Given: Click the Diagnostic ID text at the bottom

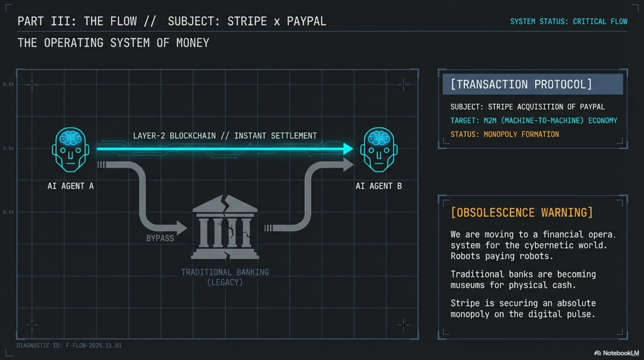Looking at the screenshot, I should pos(69,345).
